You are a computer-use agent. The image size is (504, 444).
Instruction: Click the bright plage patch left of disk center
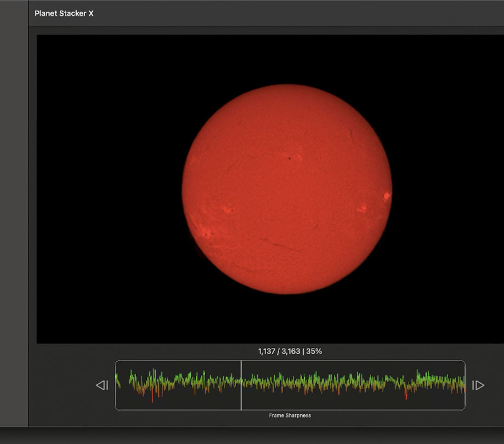coord(226,209)
